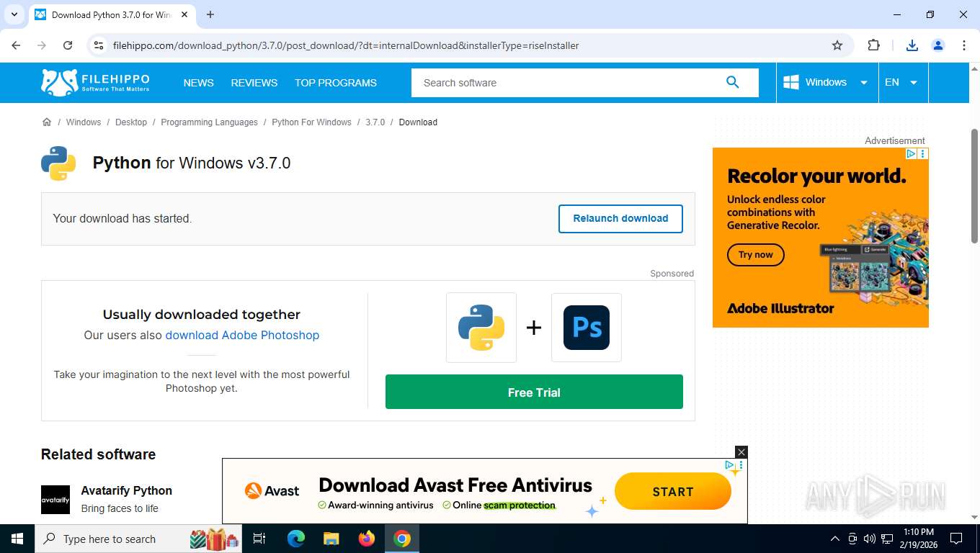Viewport: 980px width, 553px height.
Task: Go to the 3.7.0 breadcrumb
Action: [x=375, y=122]
